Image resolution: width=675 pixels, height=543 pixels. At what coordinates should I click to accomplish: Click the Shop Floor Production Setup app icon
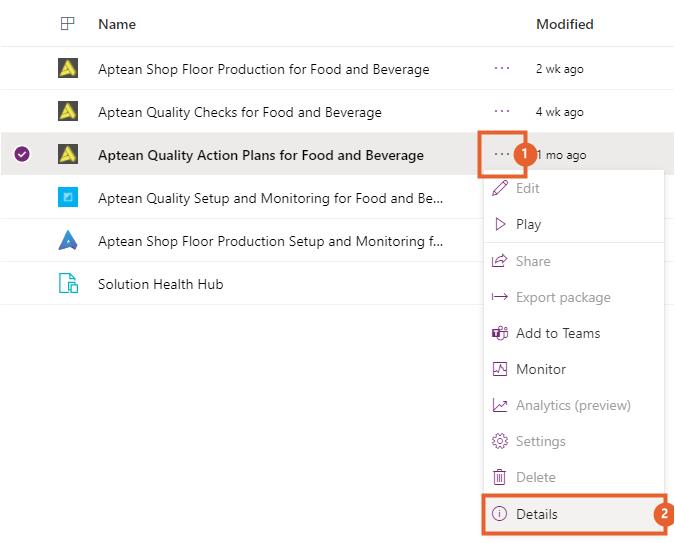67,241
